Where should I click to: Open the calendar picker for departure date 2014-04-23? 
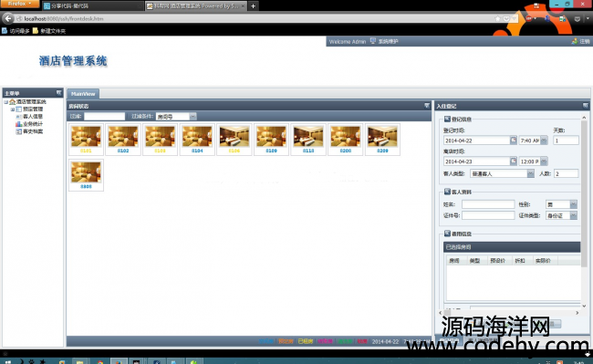(x=514, y=161)
